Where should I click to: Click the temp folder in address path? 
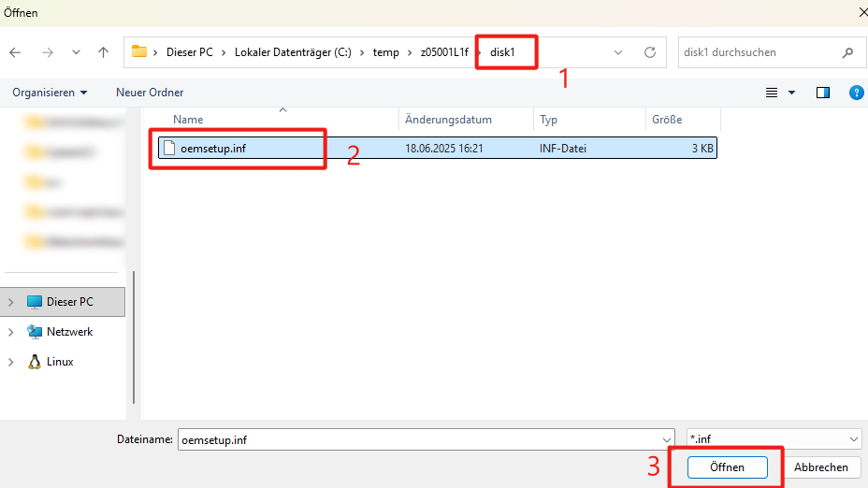385,52
